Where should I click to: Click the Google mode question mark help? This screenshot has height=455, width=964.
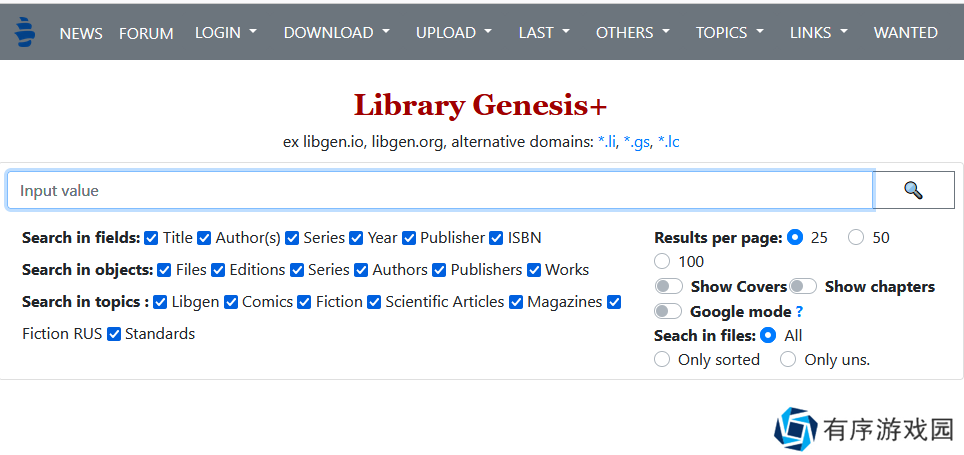(x=799, y=312)
